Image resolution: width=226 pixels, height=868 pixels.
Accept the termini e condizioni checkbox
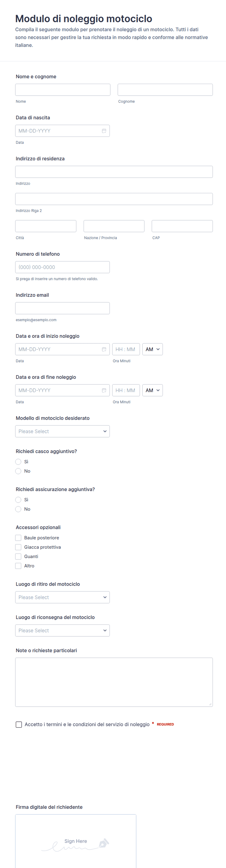[x=19, y=724]
